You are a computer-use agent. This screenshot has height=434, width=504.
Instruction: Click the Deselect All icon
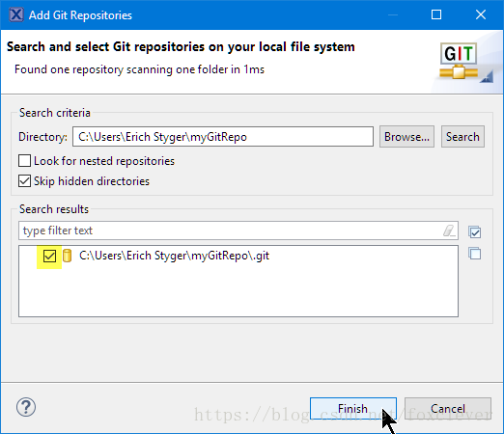[x=475, y=254]
